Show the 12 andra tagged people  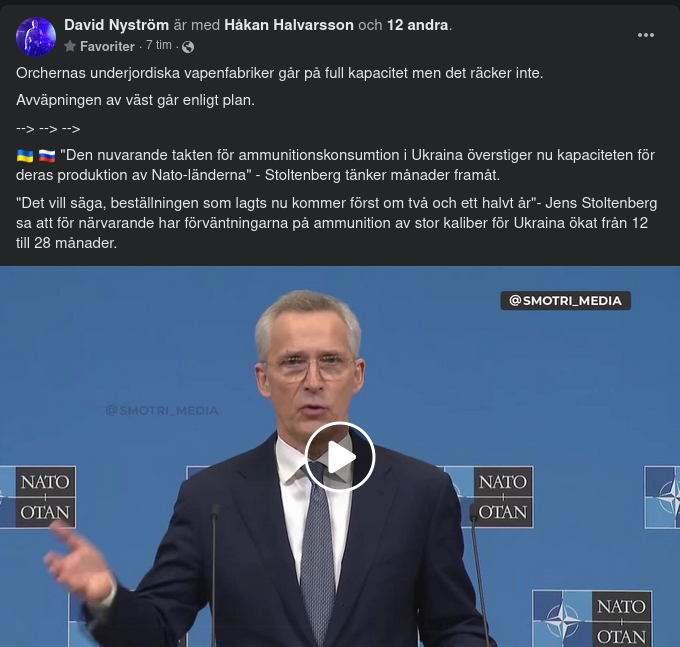point(418,25)
